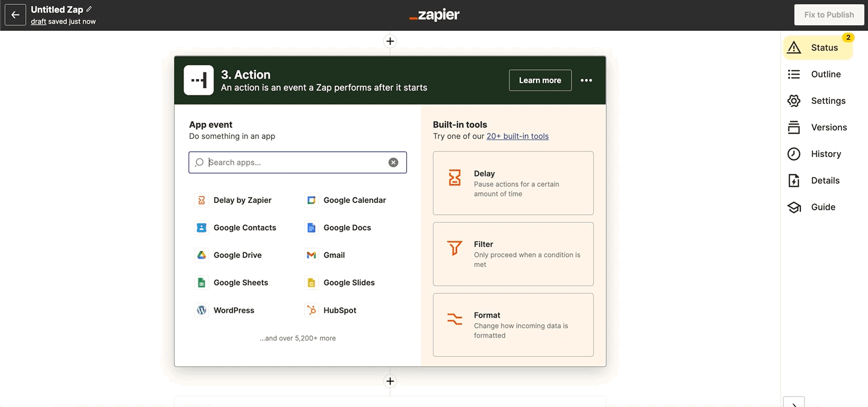
Task: Open the 20+ built-in tools link
Action: (518, 136)
